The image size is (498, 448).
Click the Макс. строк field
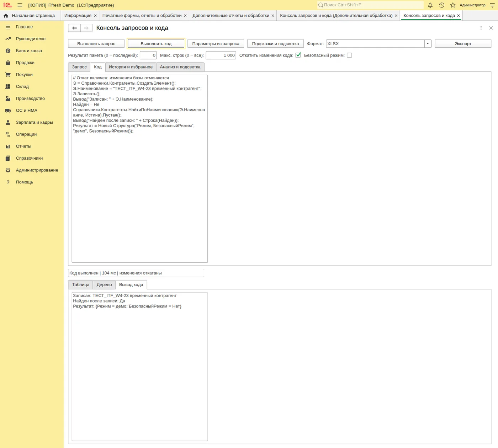(221, 55)
